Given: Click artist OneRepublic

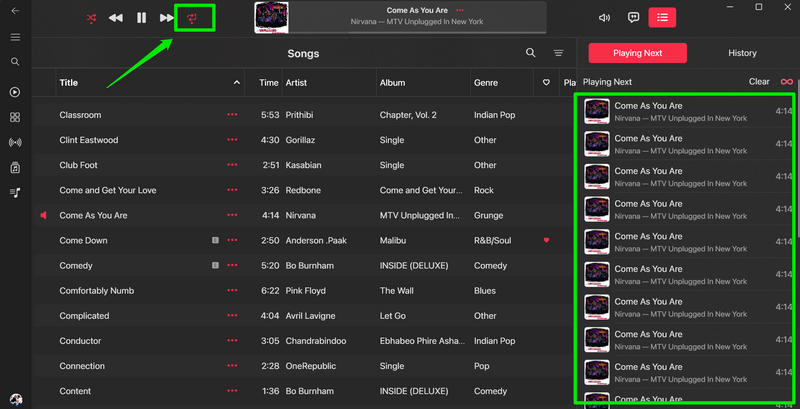Looking at the screenshot, I should [x=311, y=366].
